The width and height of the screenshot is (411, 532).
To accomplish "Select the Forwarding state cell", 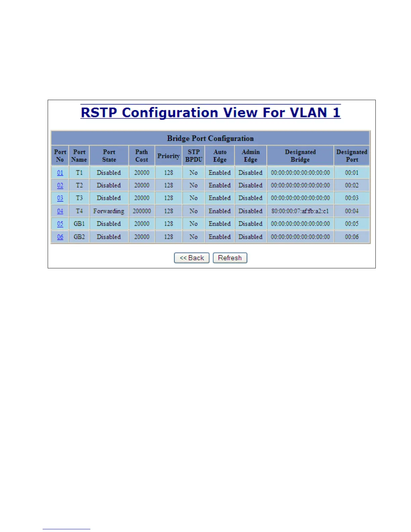I will coord(109,211).
